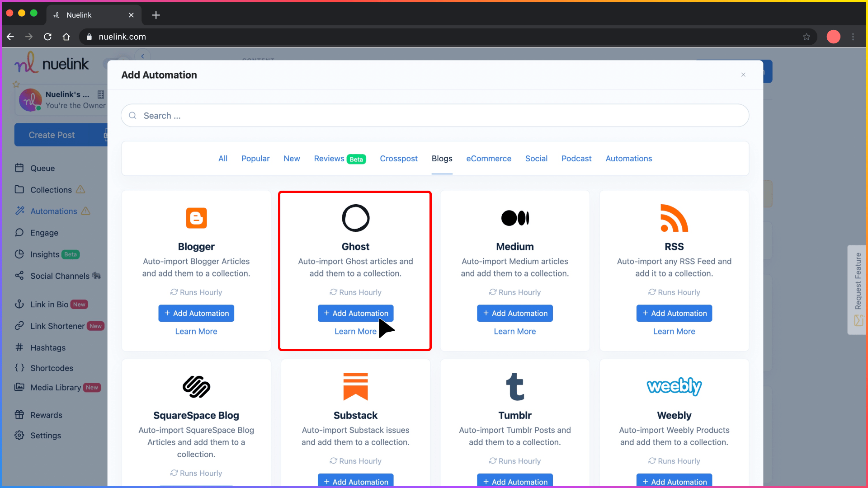Open Media Library in sidebar
Screen dimensions: 868x488
pyautogui.click(x=57, y=388)
